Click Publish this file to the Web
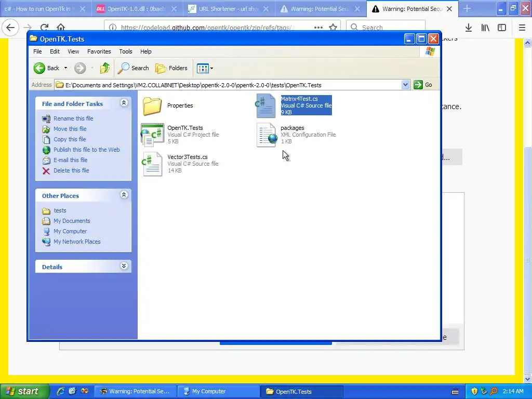Screen dimensions: 532x399 87,150
